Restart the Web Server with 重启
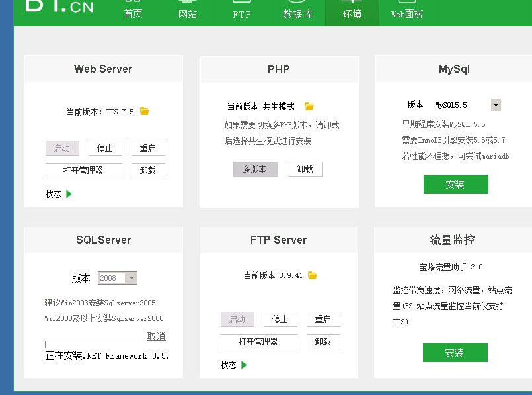532x395 pixels. click(148, 148)
